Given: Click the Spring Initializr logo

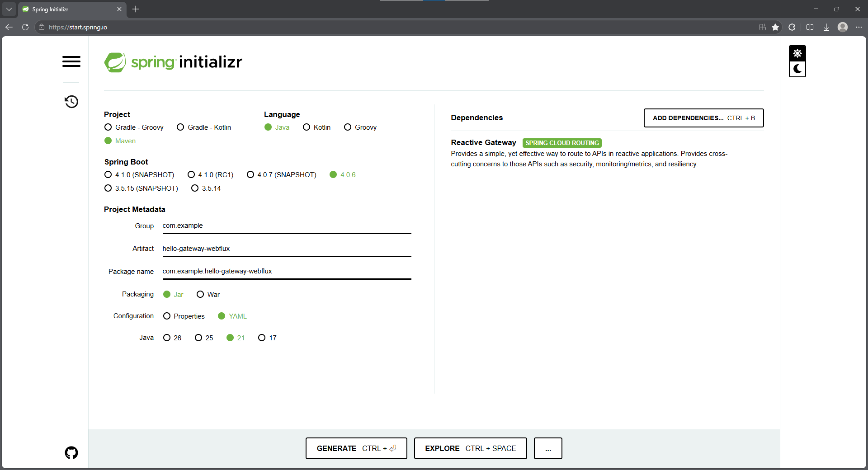Looking at the screenshot, I should click(x=173, y=62).
